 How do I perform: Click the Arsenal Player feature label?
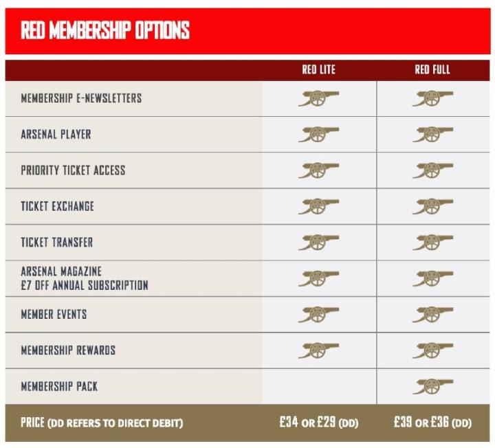[x=56, y=134]
